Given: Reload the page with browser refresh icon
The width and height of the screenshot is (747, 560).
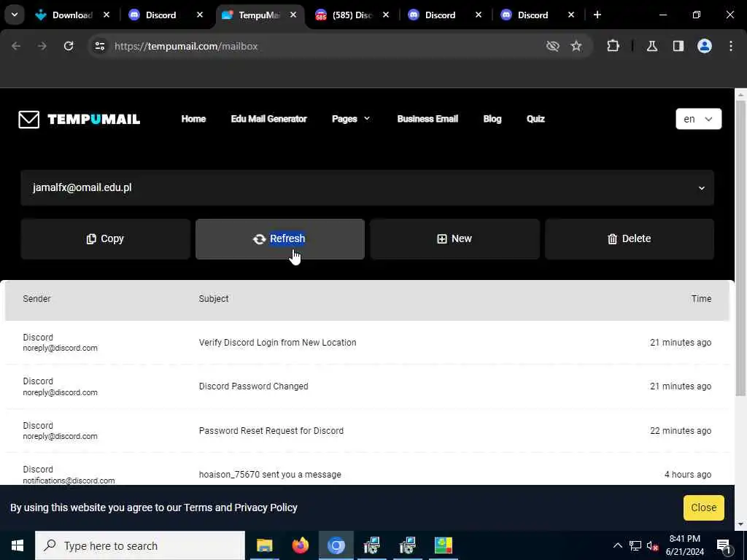Looking at the screenshot, I should [x=69, y=46].
